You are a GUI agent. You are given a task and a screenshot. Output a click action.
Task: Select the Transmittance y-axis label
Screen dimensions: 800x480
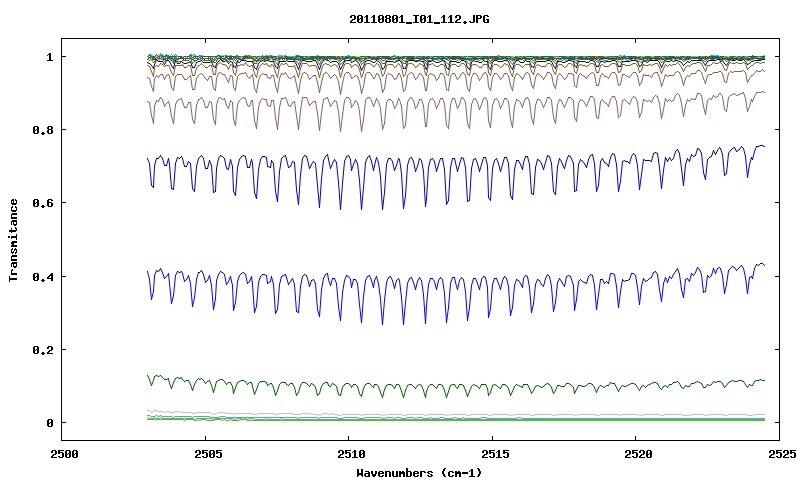[13, 240]
